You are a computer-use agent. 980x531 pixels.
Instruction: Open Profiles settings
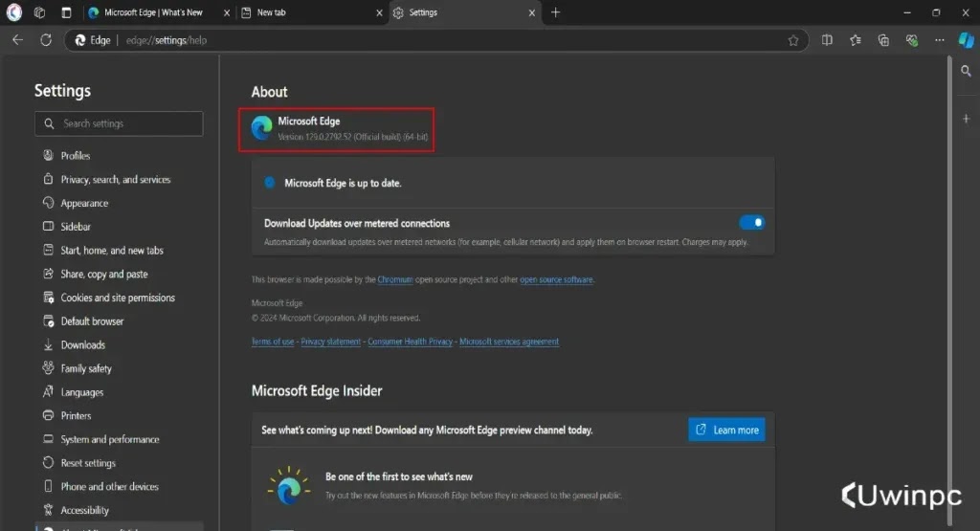pyautogui.click(x=75, y=156)
